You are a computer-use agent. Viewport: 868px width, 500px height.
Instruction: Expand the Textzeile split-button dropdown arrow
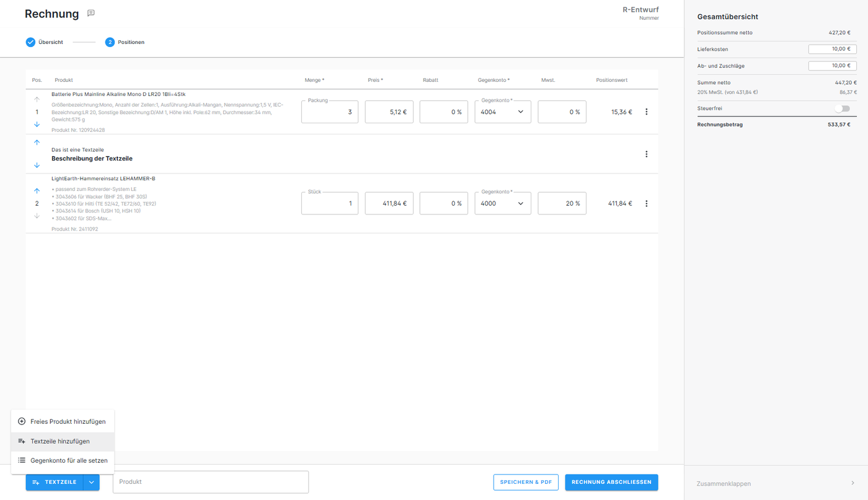[91, 482]
